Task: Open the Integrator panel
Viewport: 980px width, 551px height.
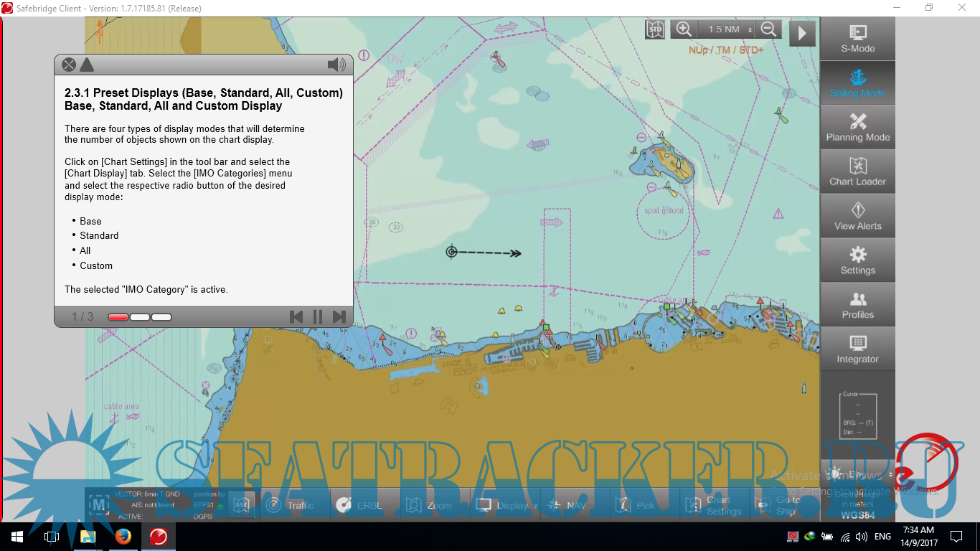Action: [x=857, y=349]
